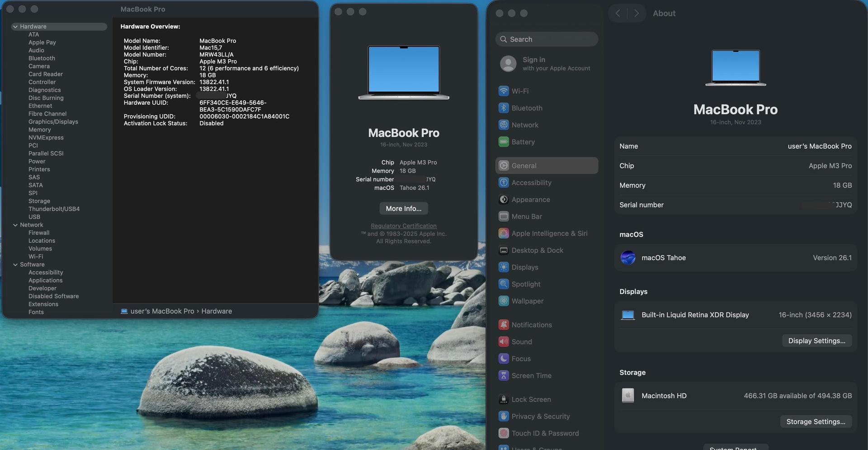Screen dimensions: 868x450
Task: Open Wi-Fi settings icon in sidebar
Action: tap(503, 91)
